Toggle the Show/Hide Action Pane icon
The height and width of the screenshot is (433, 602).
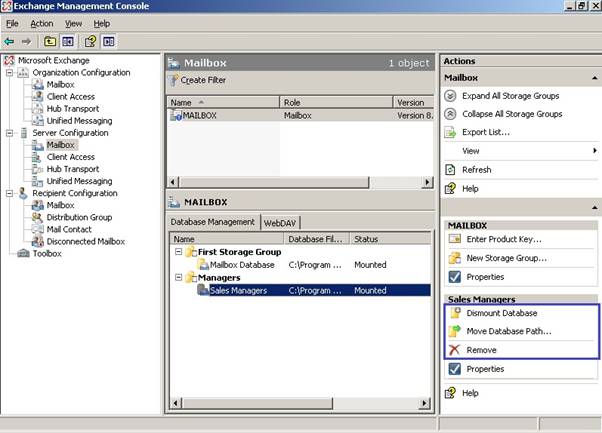109,41
